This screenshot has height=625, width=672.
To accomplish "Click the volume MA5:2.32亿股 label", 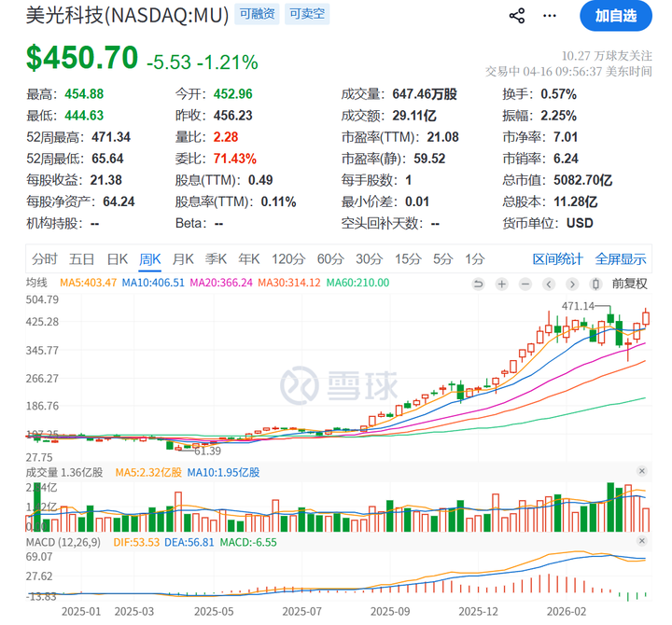I will [x=148, y=473].
